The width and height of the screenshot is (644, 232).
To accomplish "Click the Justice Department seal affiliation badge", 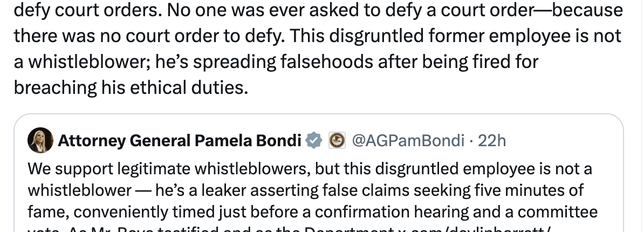I will pos(337,141).
